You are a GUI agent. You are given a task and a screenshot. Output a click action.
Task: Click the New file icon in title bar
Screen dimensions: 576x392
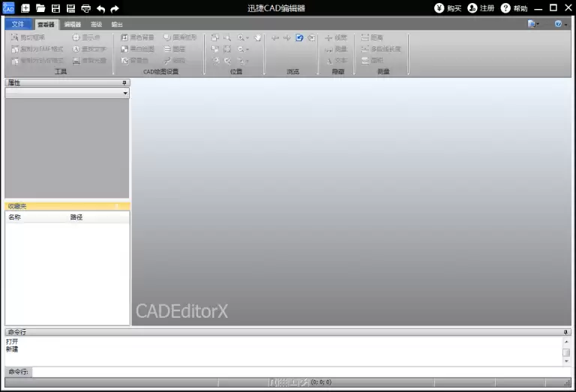pos(25,8)
